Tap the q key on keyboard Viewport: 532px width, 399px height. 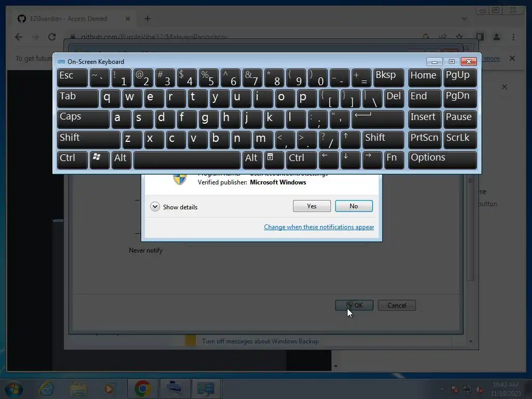coord(110,98)
